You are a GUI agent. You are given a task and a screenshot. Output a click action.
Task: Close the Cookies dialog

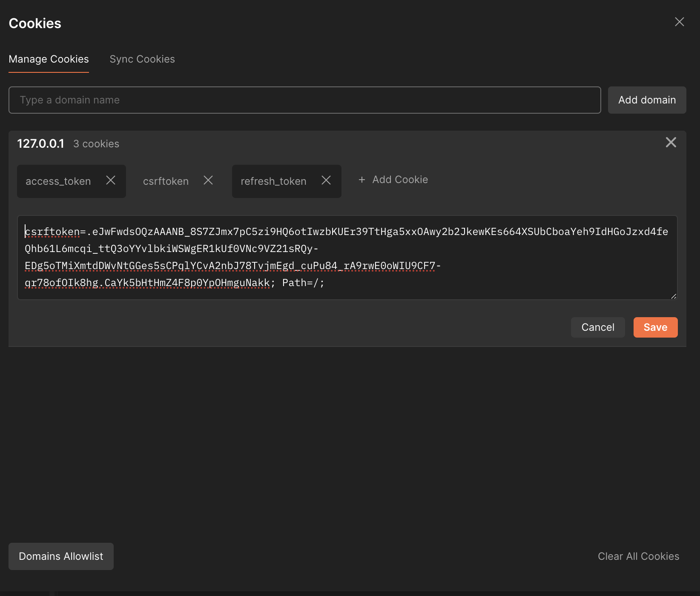pyautogui.click(x=679, y=22)
